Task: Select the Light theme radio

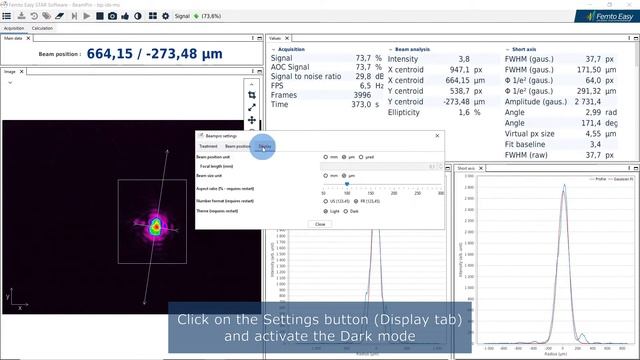Action: click(x=325, y=211)
